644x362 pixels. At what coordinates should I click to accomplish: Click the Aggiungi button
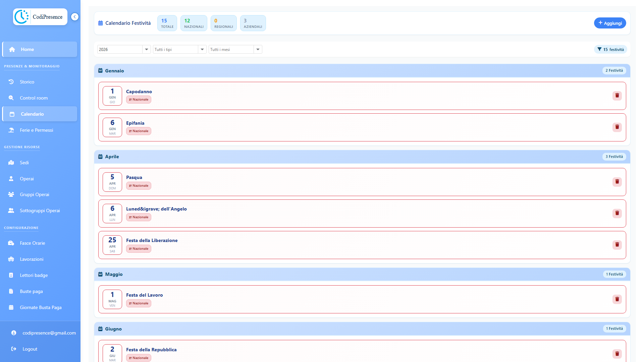tap(610, 23)
